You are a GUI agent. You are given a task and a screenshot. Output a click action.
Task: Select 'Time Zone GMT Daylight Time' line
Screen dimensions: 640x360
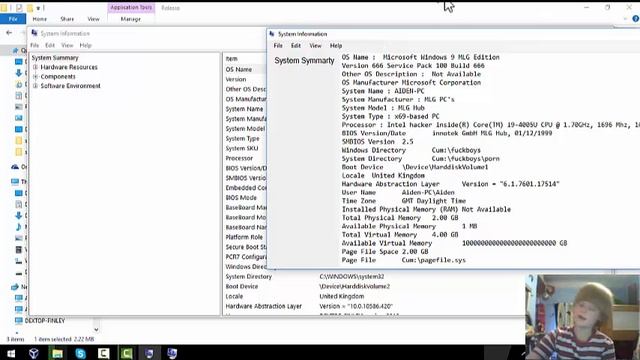click(404, 201)
